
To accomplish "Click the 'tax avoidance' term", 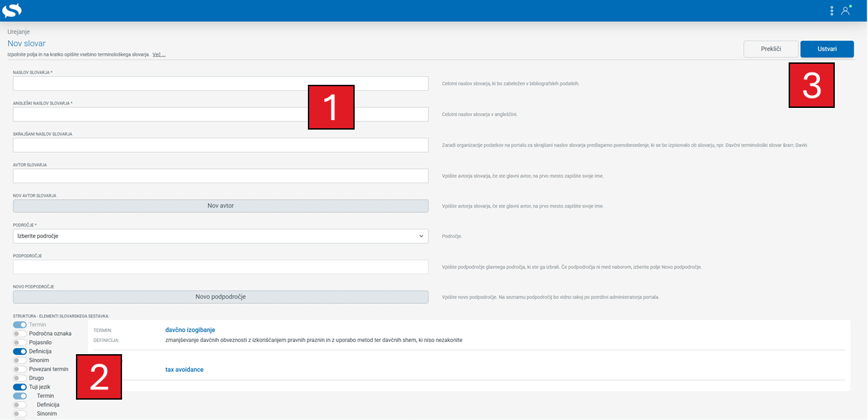I will pyautogui.click(x=184, y=370).
